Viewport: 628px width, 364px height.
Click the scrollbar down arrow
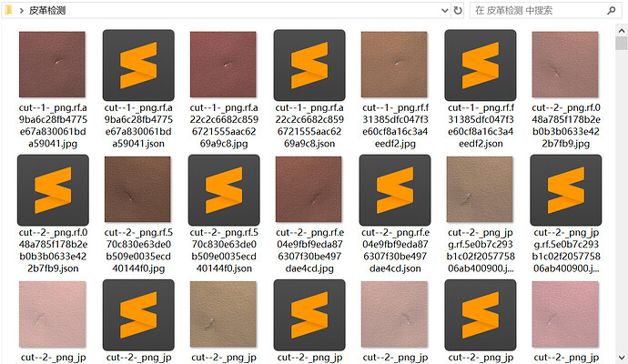pyautogui.click(x=622, y=358)
